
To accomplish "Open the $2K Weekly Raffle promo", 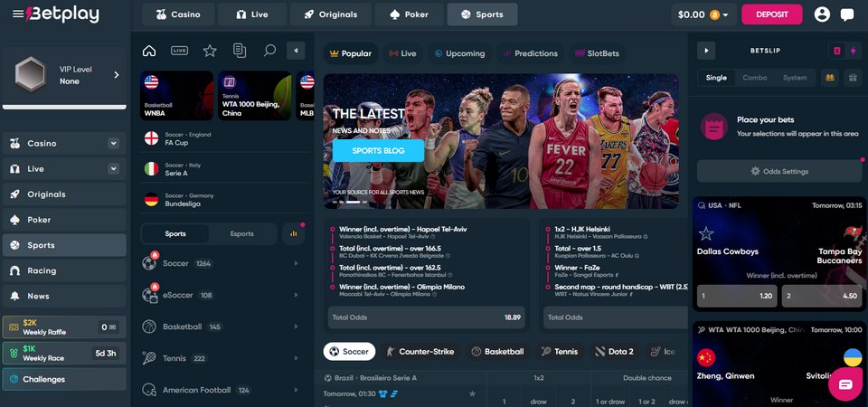I will [64, 327].
